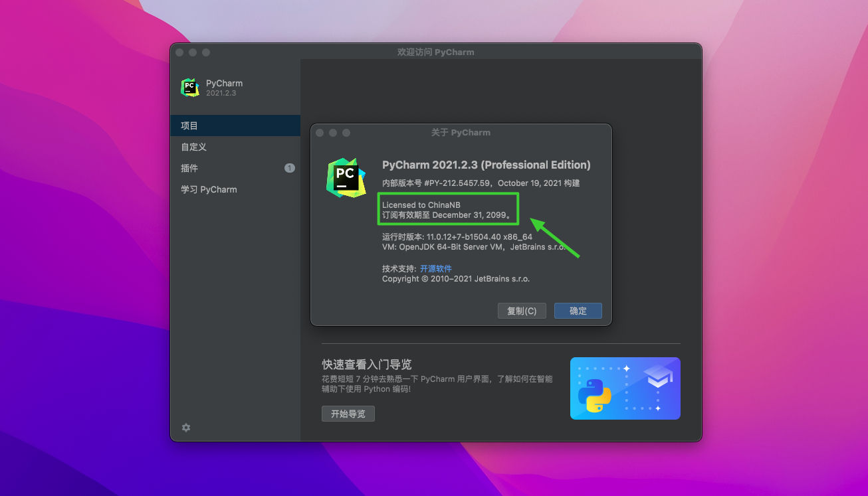Click the runtime version 11.0.12+7-b1504.40 line
868x496 pixels.
457,237
